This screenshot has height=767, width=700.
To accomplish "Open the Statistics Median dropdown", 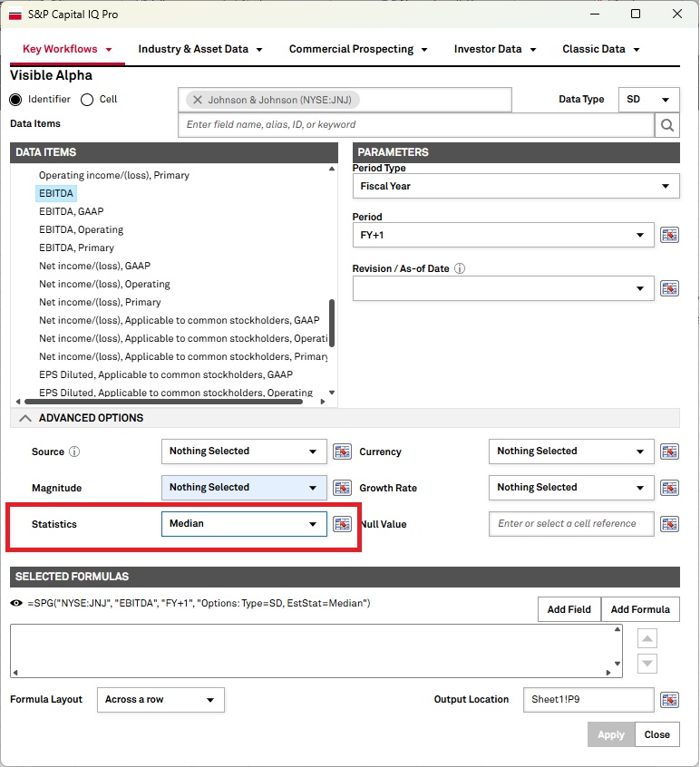I will pos(244,524).
